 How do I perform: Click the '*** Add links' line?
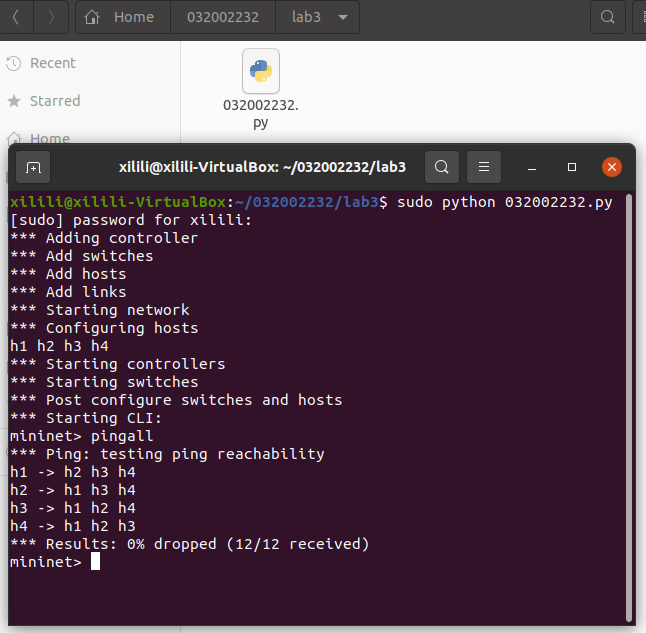[68, 292]
